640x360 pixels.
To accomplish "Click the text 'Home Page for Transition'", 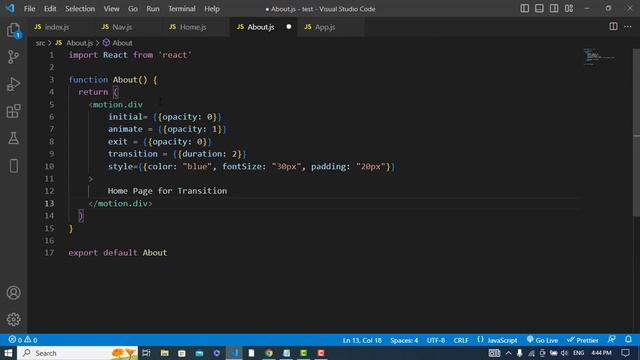I will 167,191.
